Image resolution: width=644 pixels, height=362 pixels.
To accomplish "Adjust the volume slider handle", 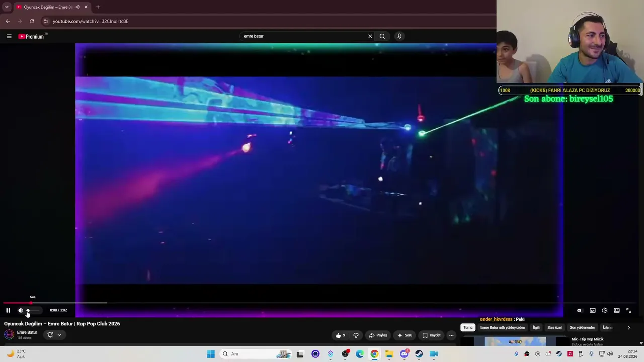I will tap(28, 310).
